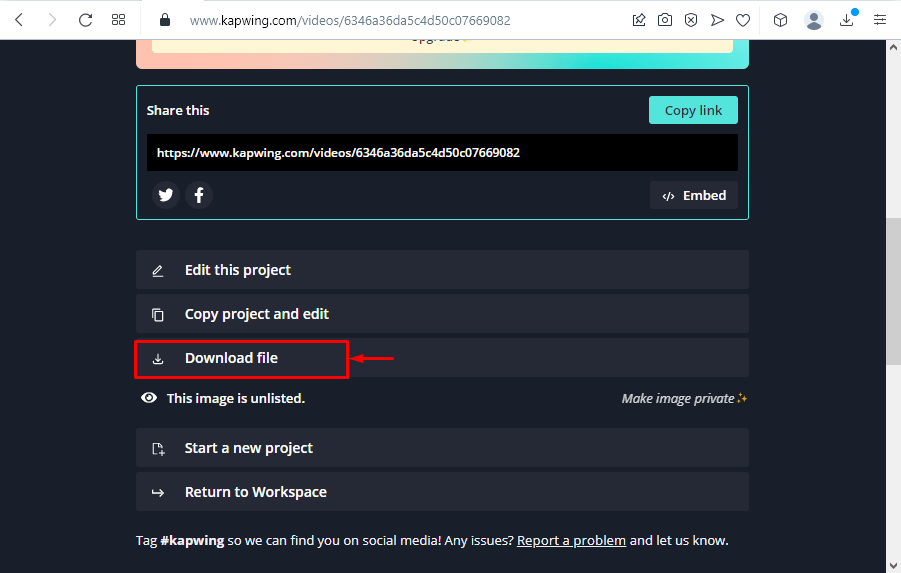Click the eye icon beside unlisted status
This screenshot has height=573, width=901.
(149, 398)
